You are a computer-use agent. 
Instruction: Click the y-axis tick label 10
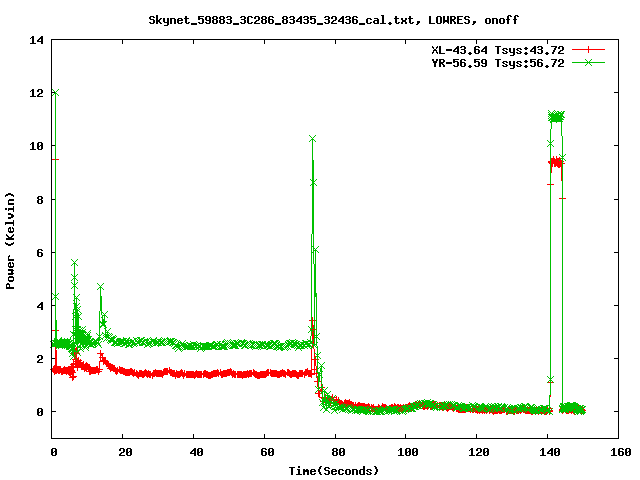pyautogui.click(x=37, y=146)
